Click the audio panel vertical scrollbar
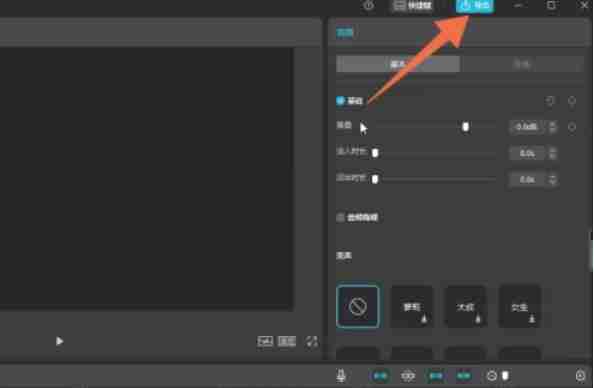594x388 pixels. point(591,251)
